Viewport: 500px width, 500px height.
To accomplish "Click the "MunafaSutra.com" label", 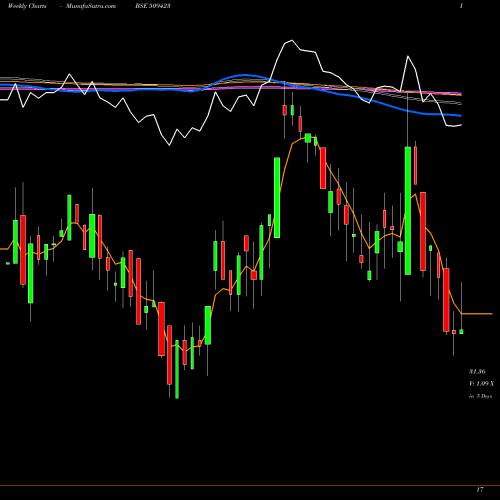I will pos(91,6).
